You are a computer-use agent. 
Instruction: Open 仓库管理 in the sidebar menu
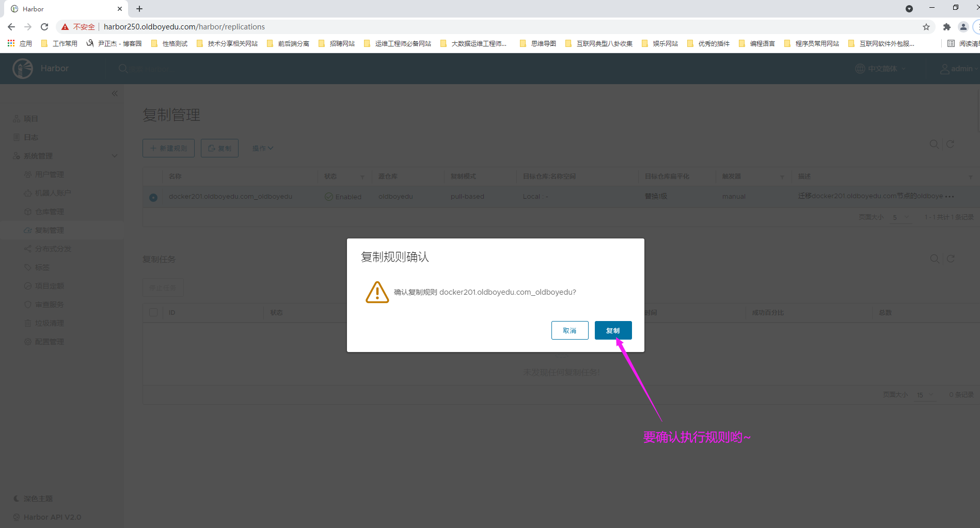tap(49, 212)
